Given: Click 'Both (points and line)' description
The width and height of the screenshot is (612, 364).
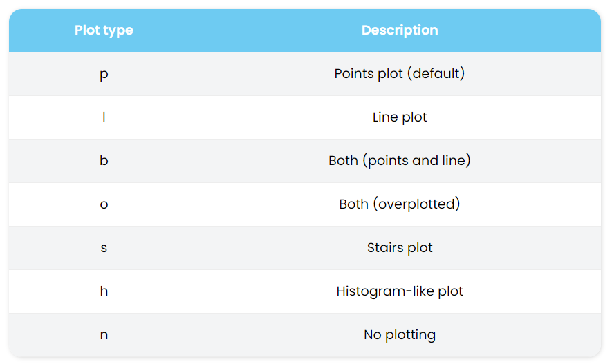Looking at the screenshot, I should pyautogui.click(x=400, y=161).
